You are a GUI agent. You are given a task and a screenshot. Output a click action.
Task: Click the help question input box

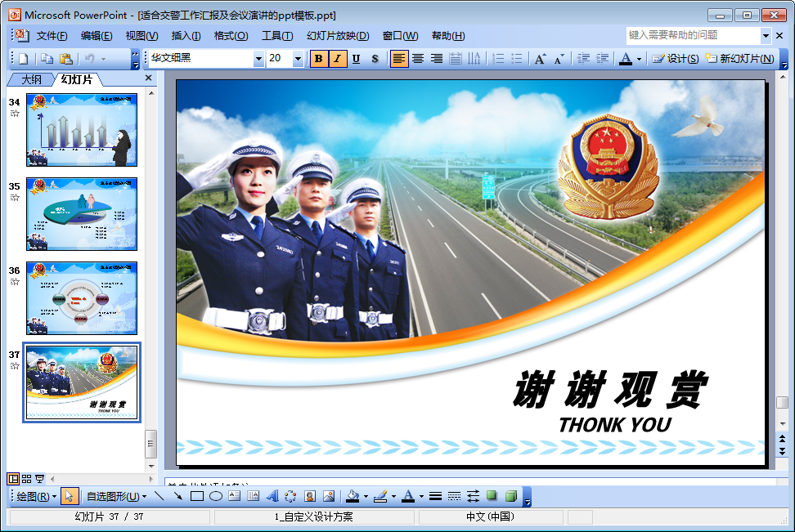(694, 35)
